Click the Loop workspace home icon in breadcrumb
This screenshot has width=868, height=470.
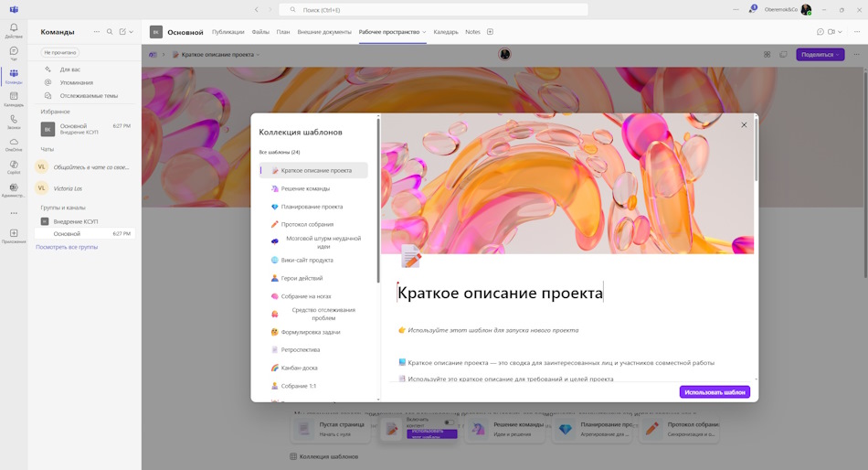(x=153, y=54)
